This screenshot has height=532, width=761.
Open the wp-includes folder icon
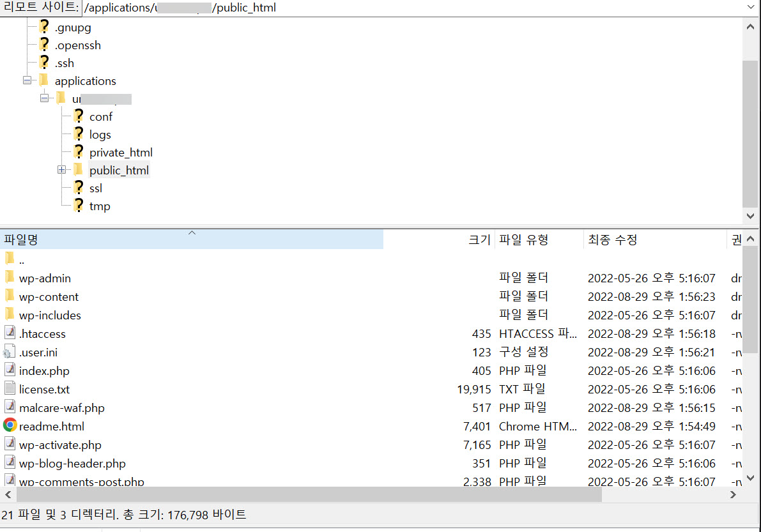tap(10, 315)
